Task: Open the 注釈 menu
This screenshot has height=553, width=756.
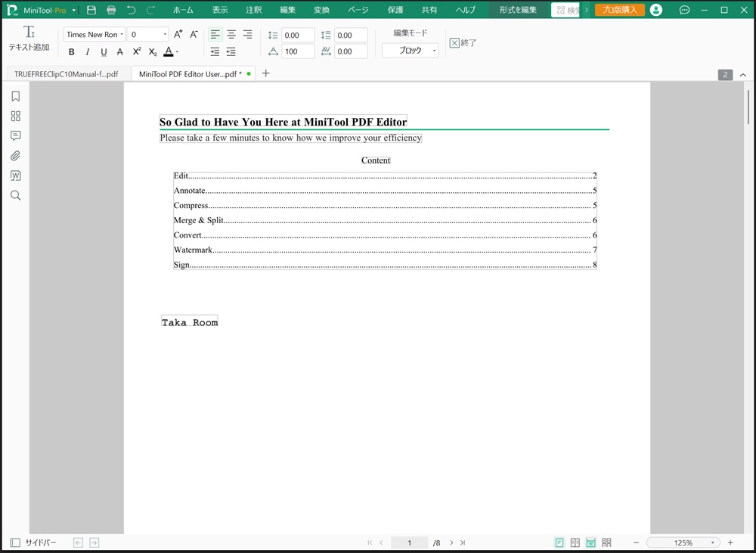Action: (253, 10)
